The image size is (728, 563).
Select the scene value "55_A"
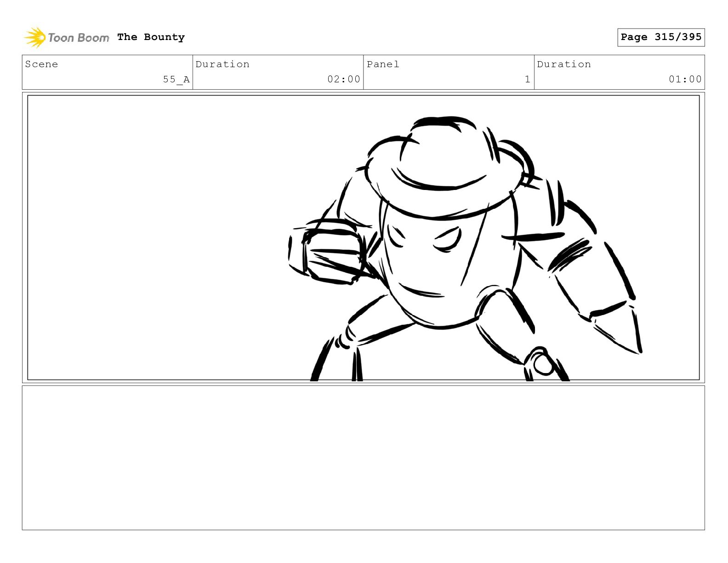(176, 80)
